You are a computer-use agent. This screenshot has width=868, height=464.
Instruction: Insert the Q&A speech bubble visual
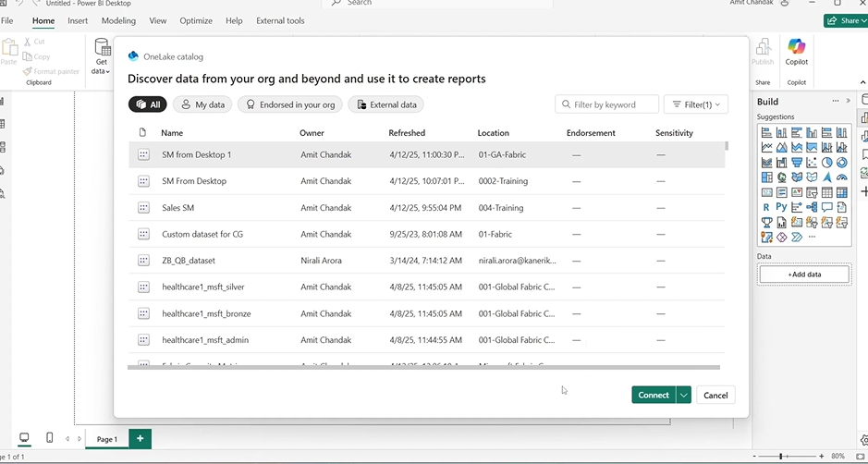click(826, 207)
